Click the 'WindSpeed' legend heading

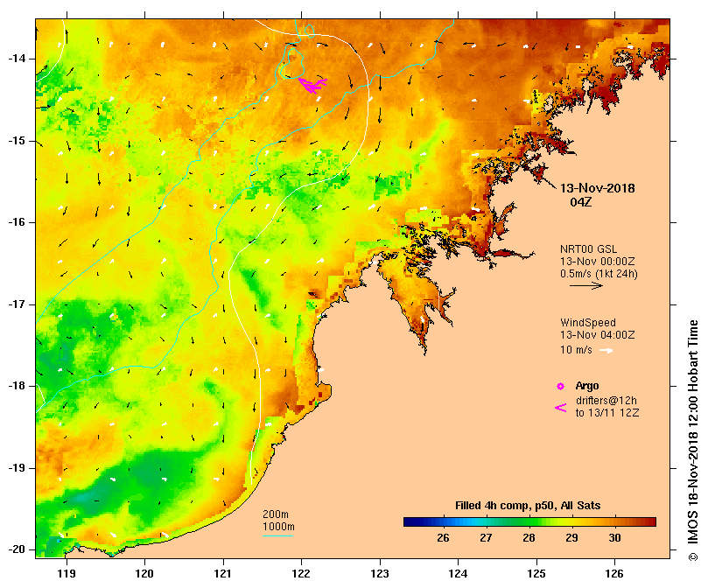[588, 323]
